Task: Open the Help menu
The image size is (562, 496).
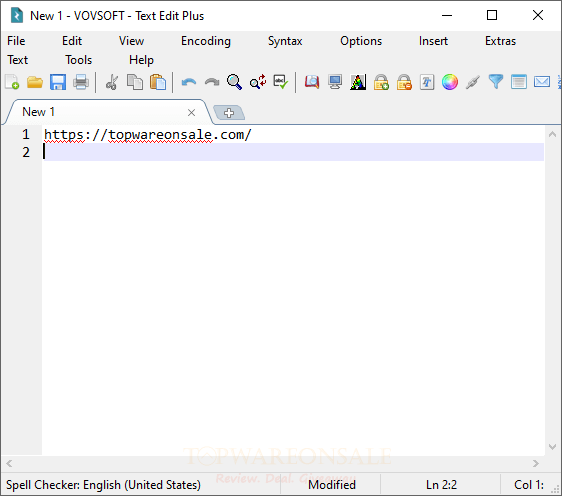Action: [x=141, y=60]
